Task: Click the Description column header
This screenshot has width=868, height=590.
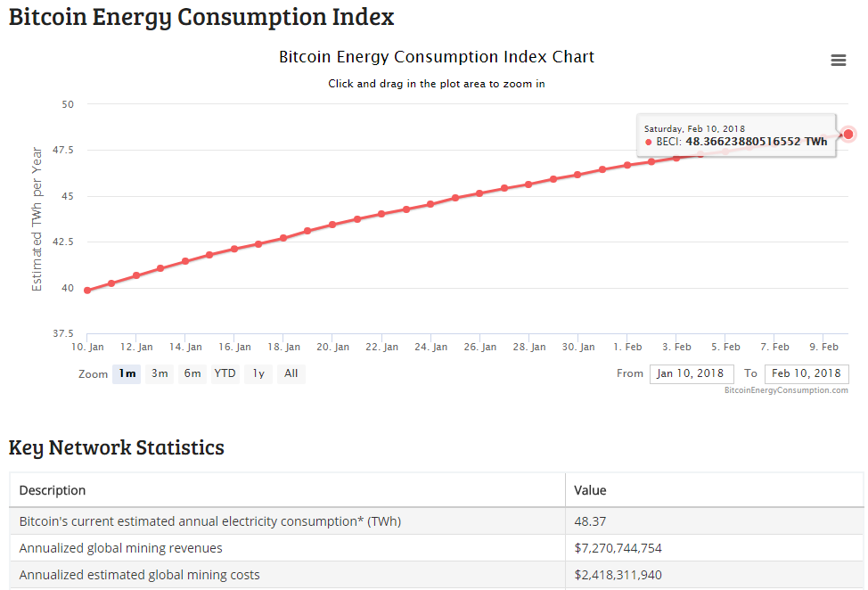Action: tap(53, 490)
